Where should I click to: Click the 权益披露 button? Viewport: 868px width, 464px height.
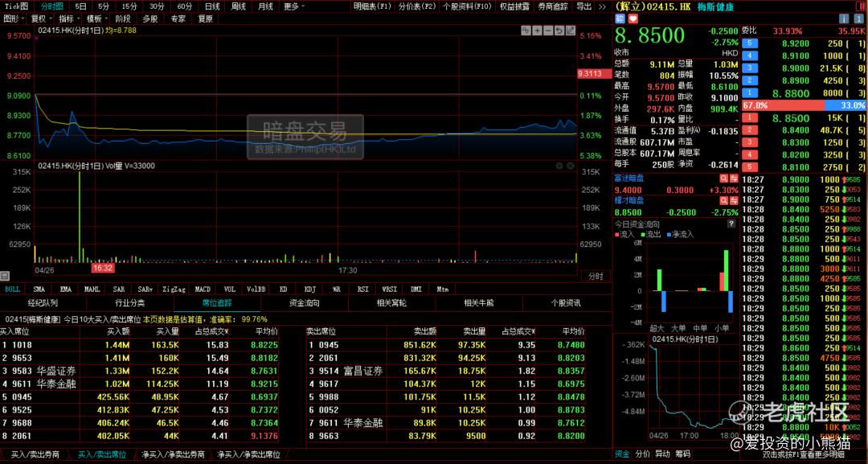tap(514, 6)
